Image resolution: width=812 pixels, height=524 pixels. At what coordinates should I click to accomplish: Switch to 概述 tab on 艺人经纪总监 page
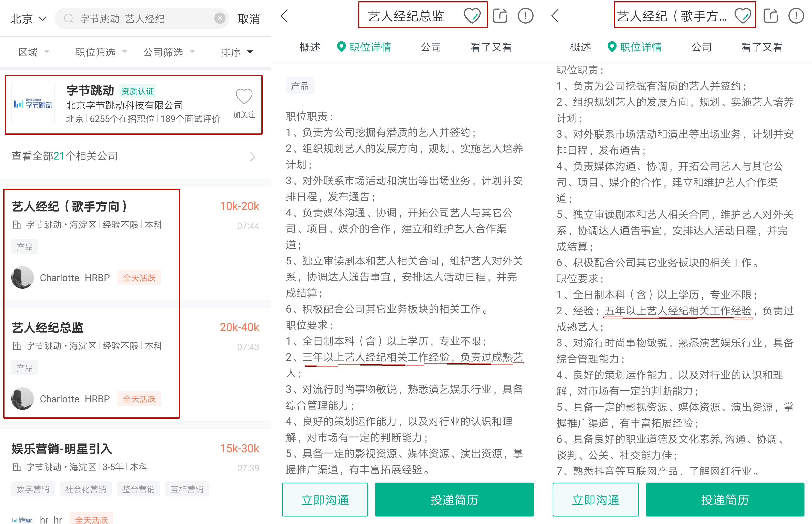tap(310, 47)
